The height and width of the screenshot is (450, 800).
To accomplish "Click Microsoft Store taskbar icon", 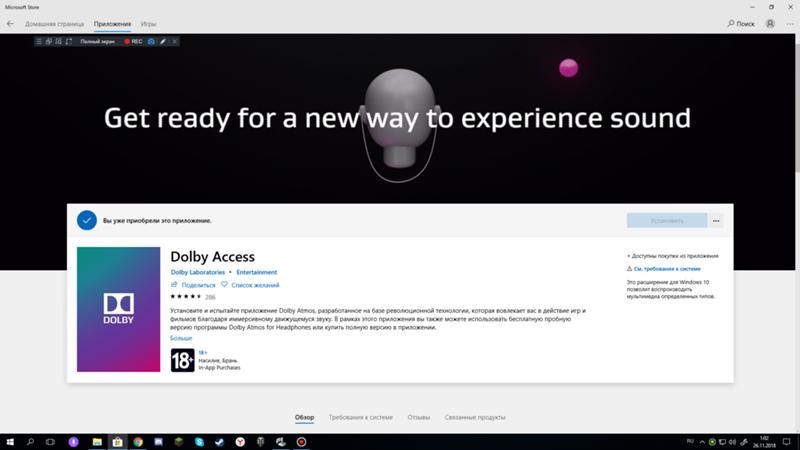I will pos(117,442).
